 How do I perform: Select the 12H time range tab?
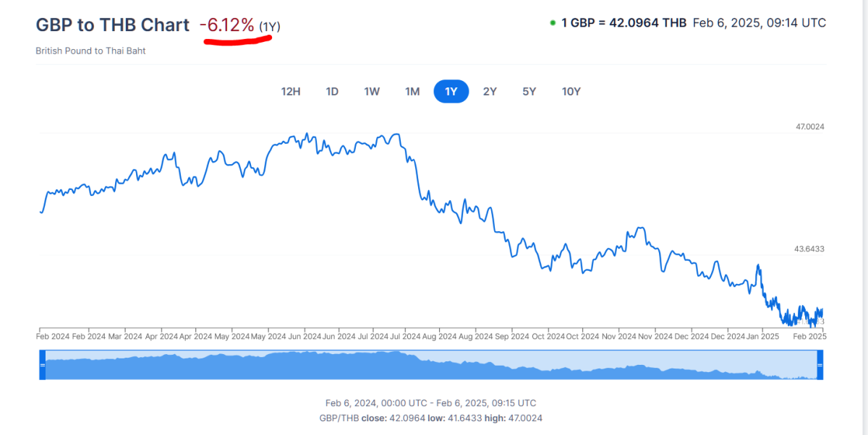point(290,92)
